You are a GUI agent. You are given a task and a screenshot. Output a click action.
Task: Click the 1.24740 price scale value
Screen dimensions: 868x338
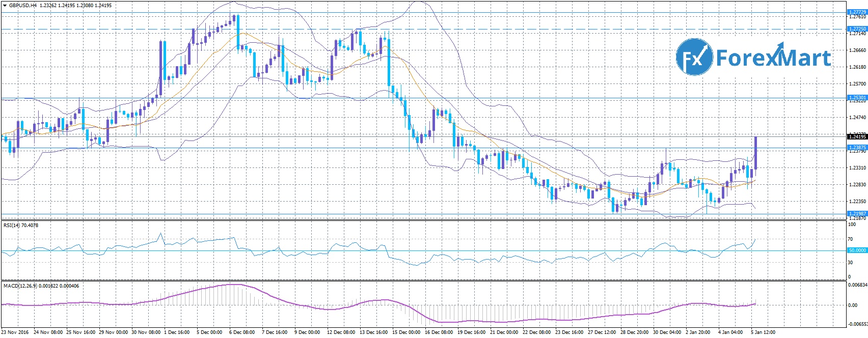click(x=857, y=118)
